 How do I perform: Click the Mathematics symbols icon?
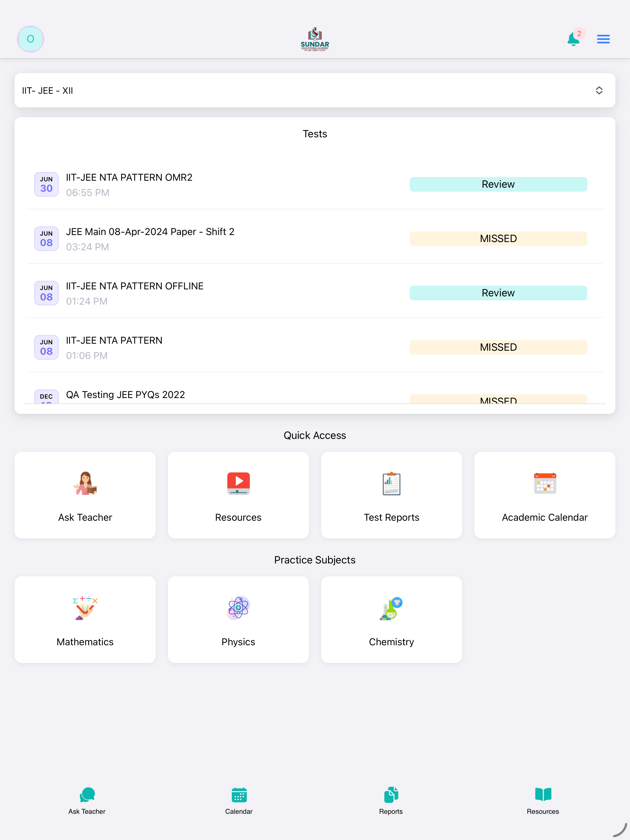[x=85, y=608]
